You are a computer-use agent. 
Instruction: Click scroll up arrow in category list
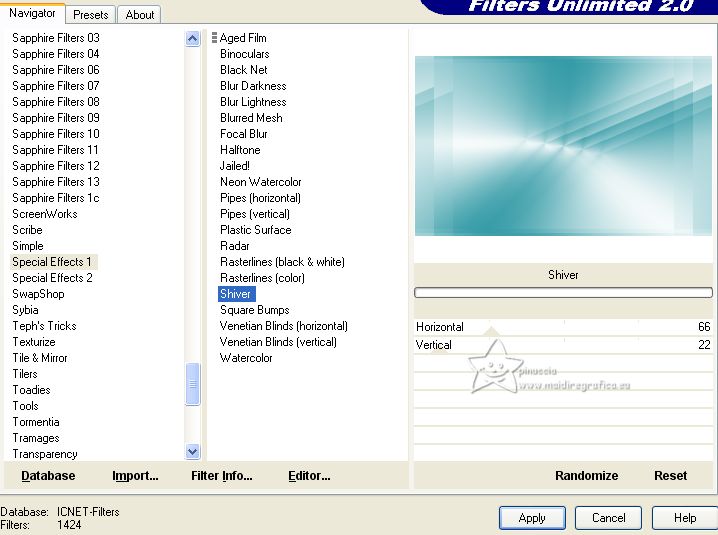193,39
